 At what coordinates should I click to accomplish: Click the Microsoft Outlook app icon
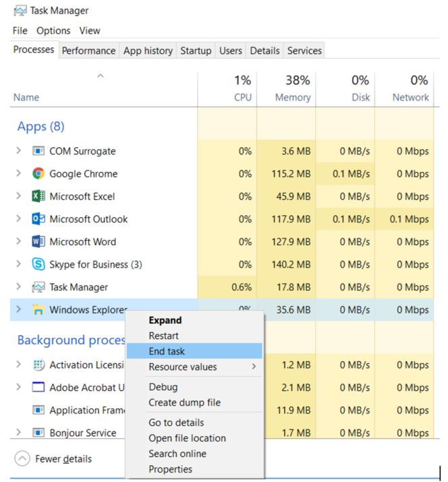tap(38, 219)
